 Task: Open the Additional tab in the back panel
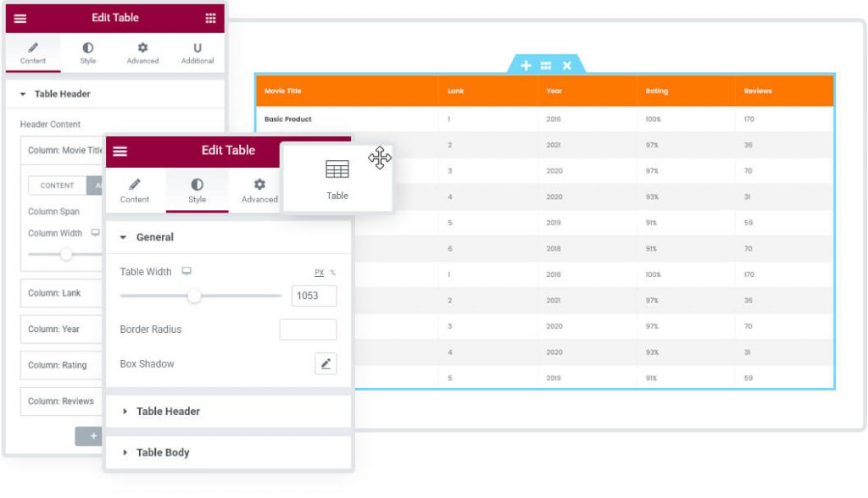198,53
